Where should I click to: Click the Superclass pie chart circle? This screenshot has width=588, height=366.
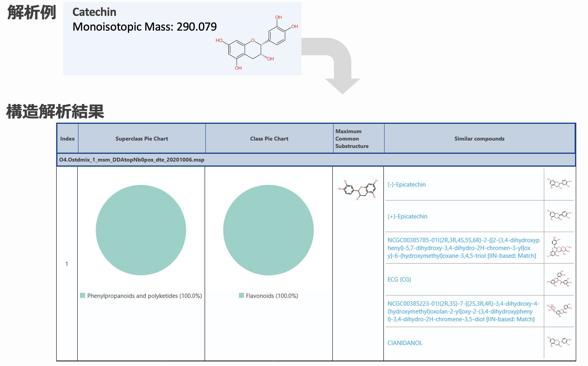pyautogui.click(x=141, y=230)
